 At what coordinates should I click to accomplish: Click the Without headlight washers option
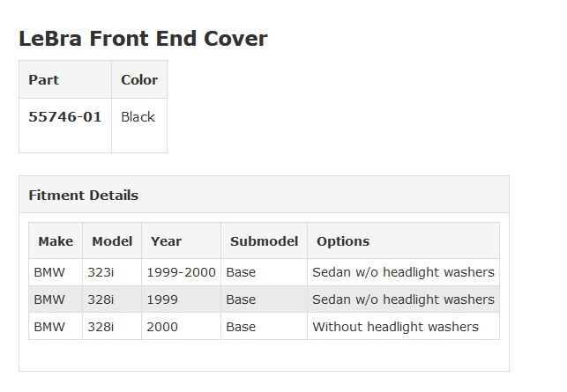click(x=395, y=326)
